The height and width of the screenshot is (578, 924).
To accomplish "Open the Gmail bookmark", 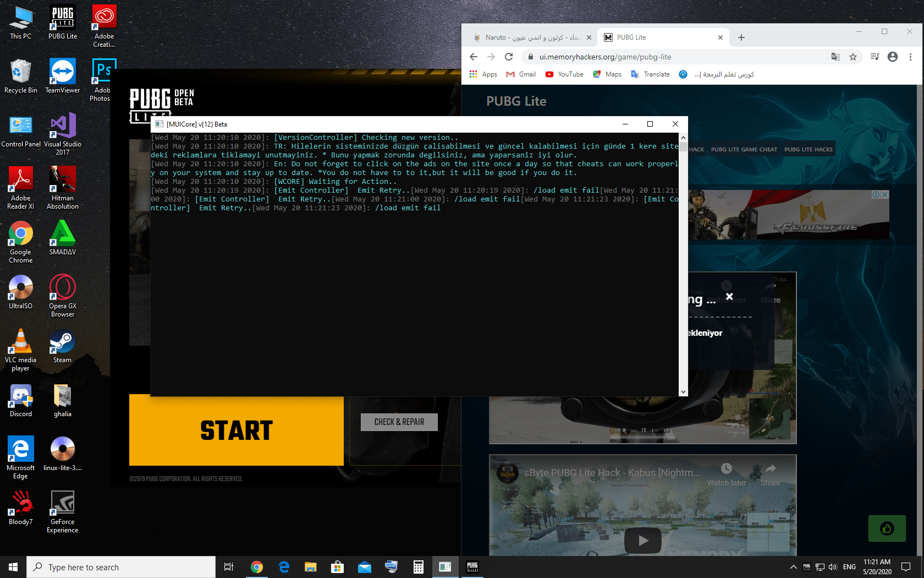I will click(521, 74).
